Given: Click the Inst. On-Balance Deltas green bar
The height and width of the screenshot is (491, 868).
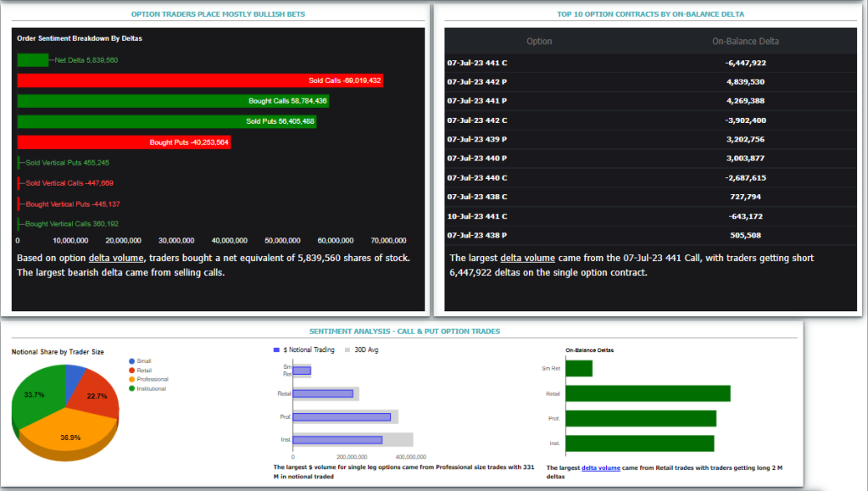Looking at the screenshot, I should pos(640,444).
